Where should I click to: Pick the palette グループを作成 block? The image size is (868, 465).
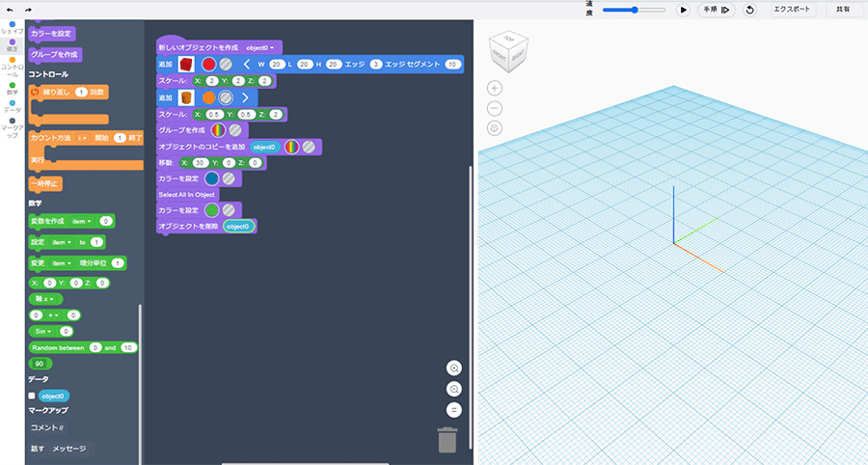pos(55,55)
